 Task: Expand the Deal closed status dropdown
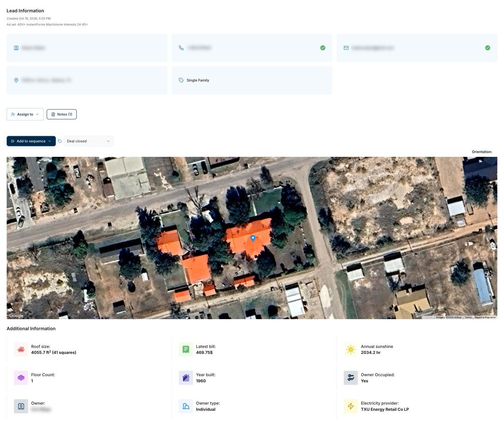pos(88,141)
